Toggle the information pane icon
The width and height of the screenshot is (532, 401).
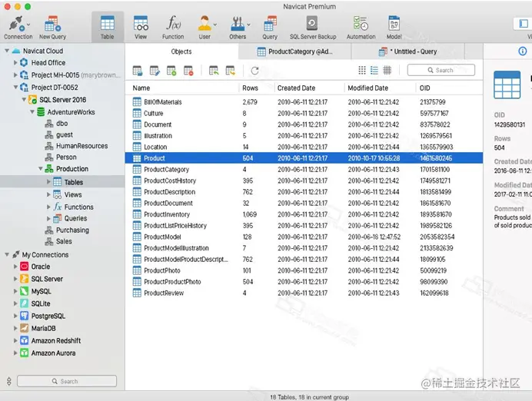click(523, 51)
